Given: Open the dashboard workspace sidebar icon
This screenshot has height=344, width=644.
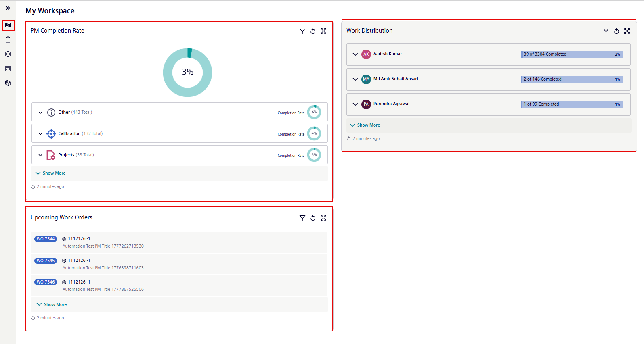Looking at the screenshot, I should coord(8,25).
